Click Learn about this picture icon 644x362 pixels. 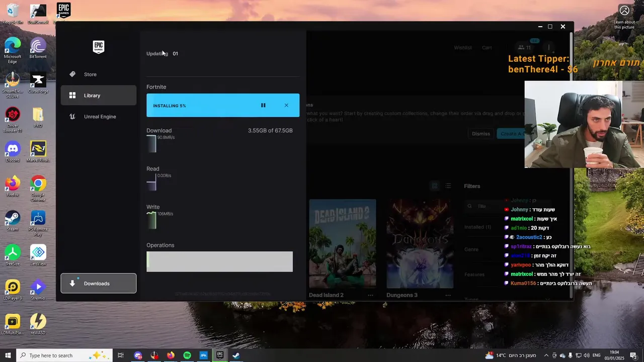[624, 17]
